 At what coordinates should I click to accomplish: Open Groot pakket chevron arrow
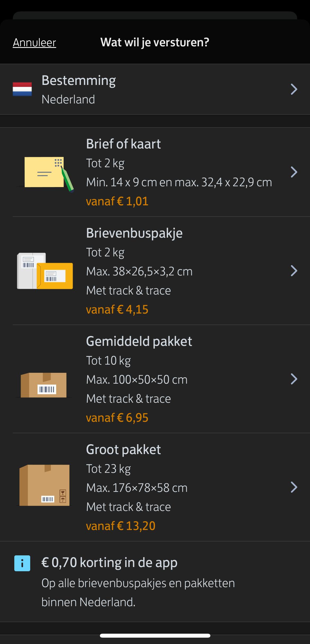(x=294, y=487)
